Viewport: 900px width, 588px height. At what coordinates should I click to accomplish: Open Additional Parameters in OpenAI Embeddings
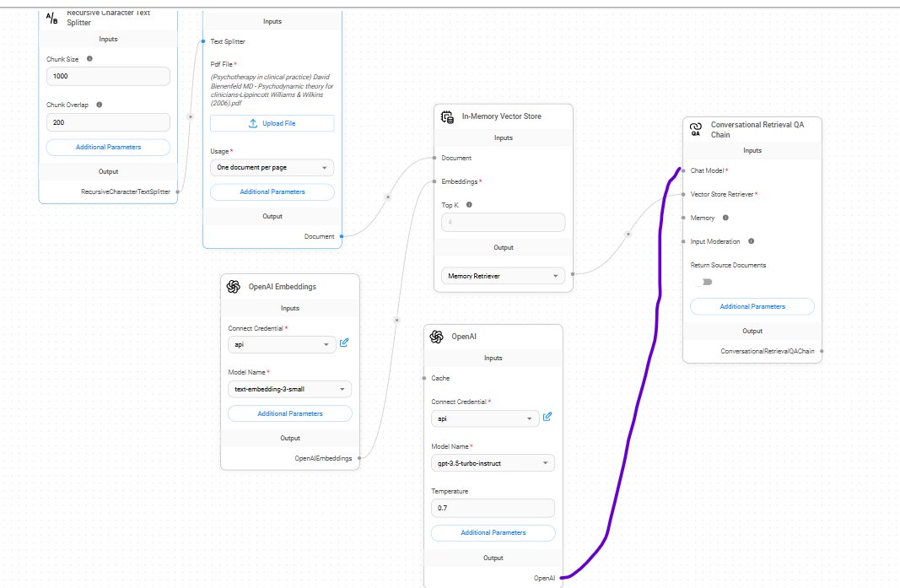[x=290, y=413]
